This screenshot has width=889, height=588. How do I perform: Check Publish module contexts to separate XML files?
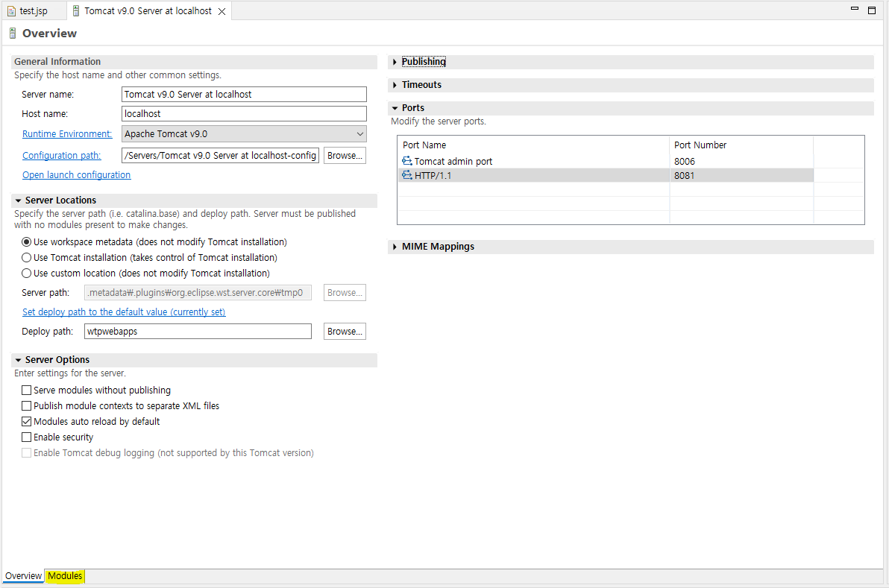click(27, 405)
